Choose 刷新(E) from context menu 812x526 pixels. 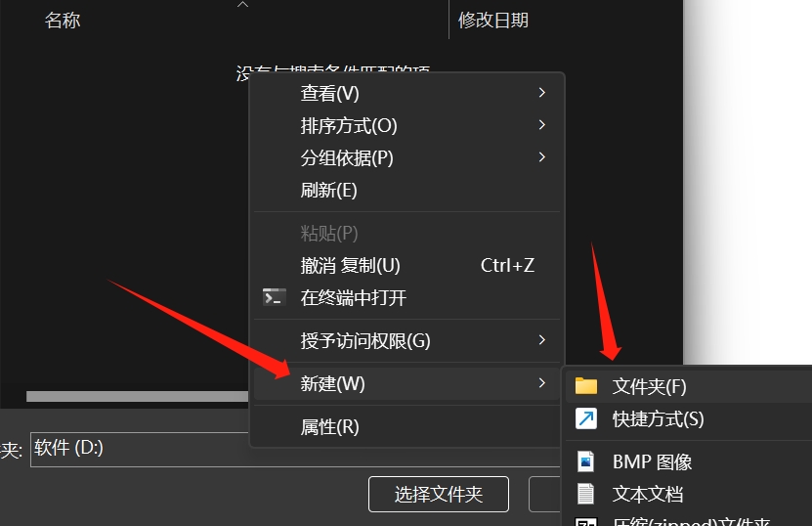click(x=406, y=191)
